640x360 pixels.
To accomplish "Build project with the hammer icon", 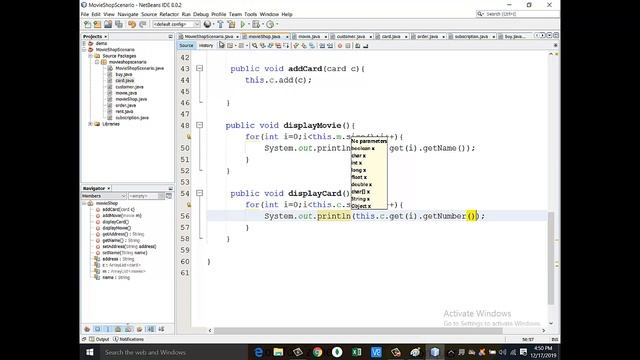I will (220, 24).
